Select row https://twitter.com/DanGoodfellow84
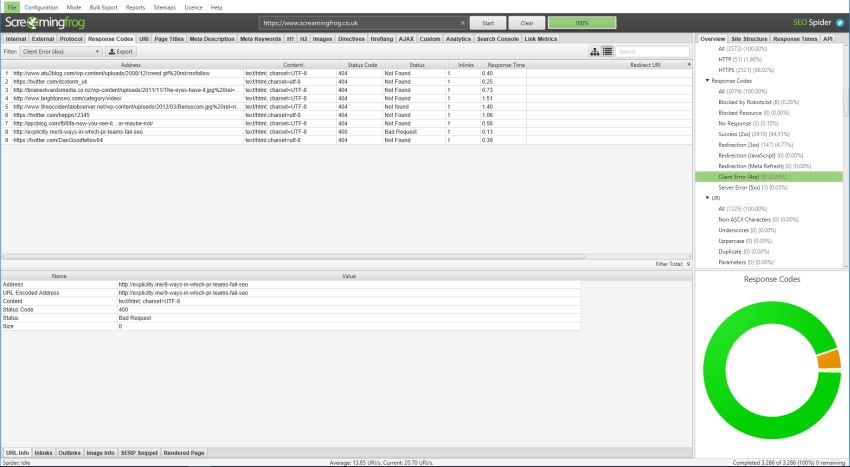850x467 pixels. [x=346, y=140]
